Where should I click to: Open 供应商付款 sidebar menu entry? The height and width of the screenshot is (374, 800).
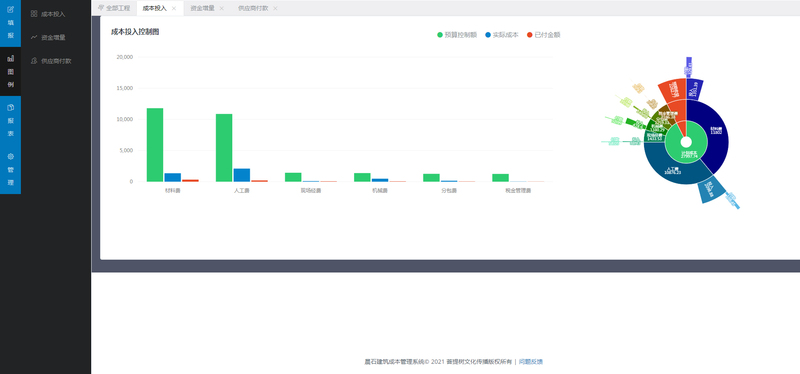tap(56, 61)
